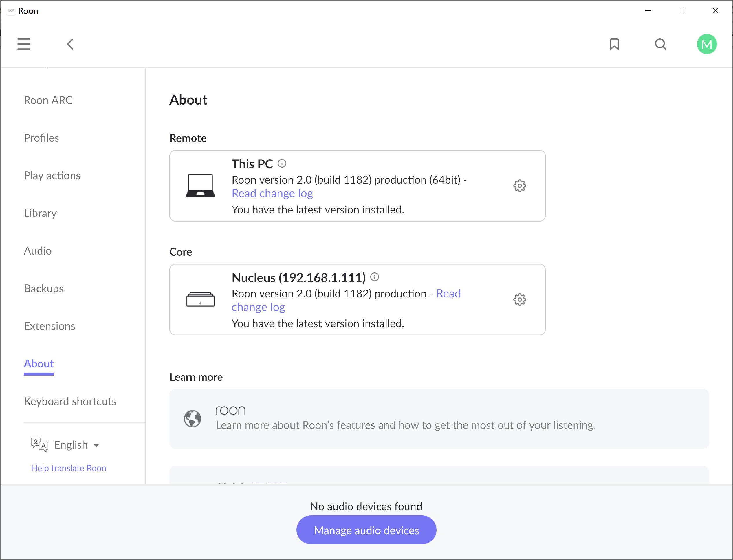This screenshot has height=560, width=733.
Task: Open the green M profile avatar
Action: coord(706,44)
